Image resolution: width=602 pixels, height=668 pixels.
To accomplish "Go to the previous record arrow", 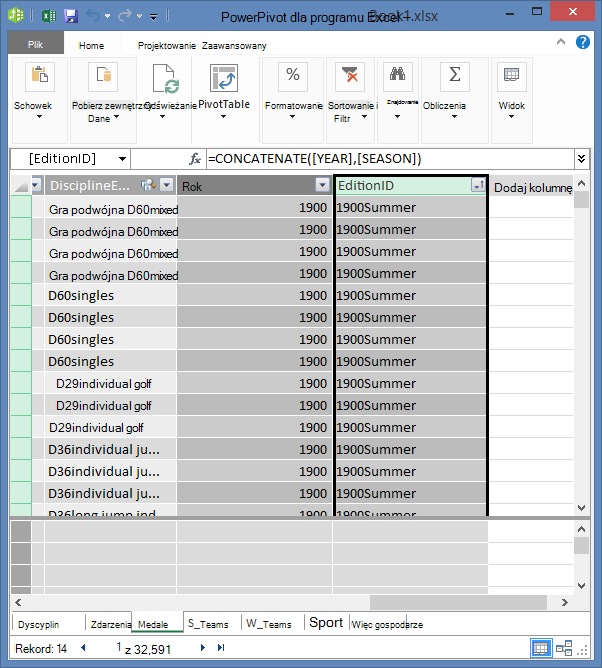I will click(84, 648).
